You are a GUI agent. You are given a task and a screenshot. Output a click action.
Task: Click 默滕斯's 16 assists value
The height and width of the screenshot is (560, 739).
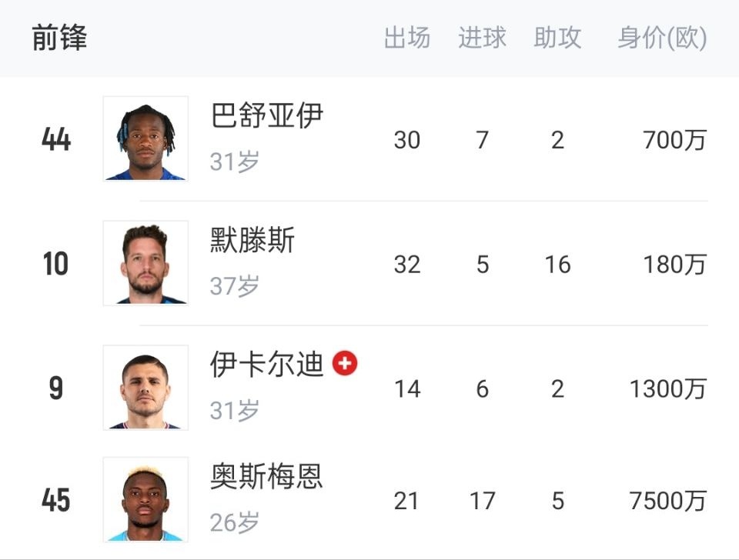tap(557, 265)
